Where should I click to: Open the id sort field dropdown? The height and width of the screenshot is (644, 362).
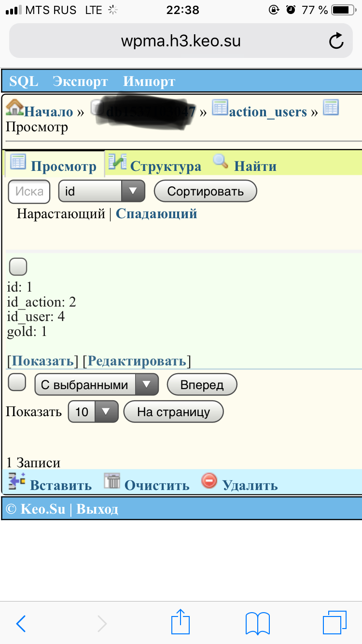click(101, 192)
